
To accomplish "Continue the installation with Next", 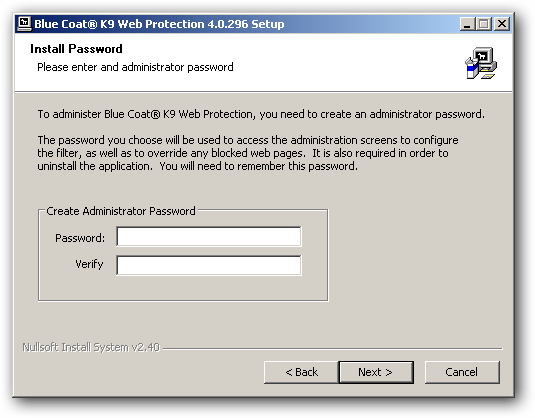I will 376,372.
